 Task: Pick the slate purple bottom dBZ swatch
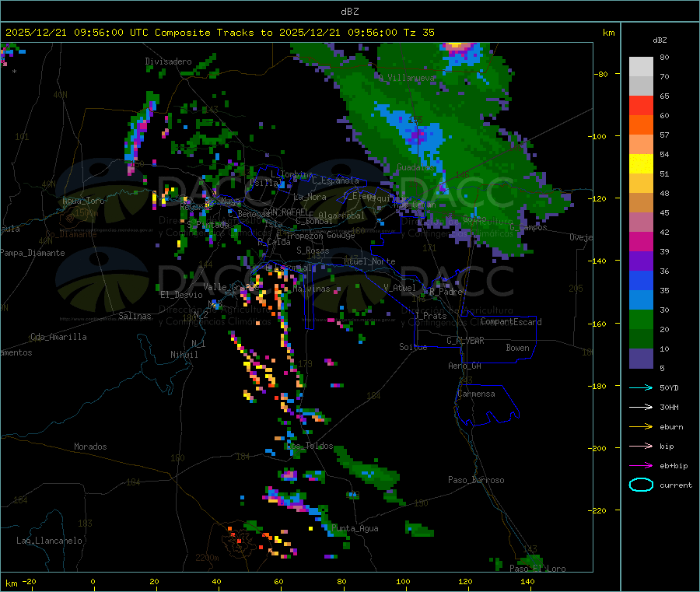pyautogui.click(x=641, y=359)
